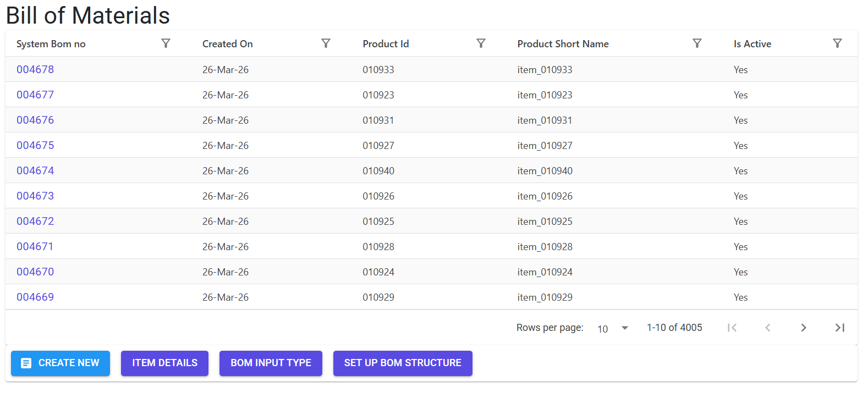Image resolution: width=868 pixels, height=409 pixels.
Task: Open BOM number 004674
Action: (35, 170)
